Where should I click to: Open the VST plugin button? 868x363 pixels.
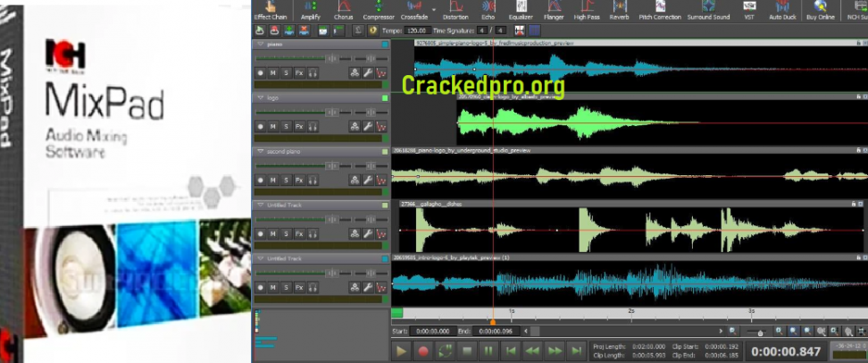tap(749, 10)
